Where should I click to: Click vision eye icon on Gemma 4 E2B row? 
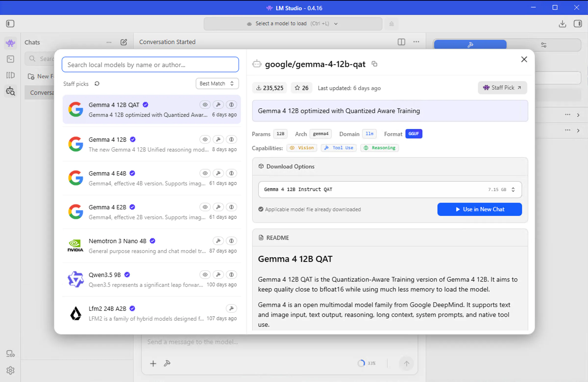click(x=205, y=207)
